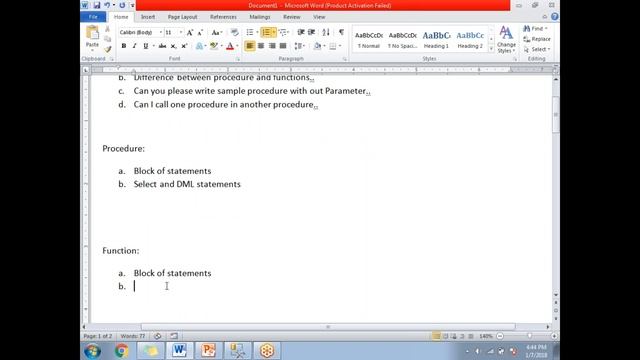Center the paragraph text
This screenshot has height=360, width=640.
click(x=261, y=46)
